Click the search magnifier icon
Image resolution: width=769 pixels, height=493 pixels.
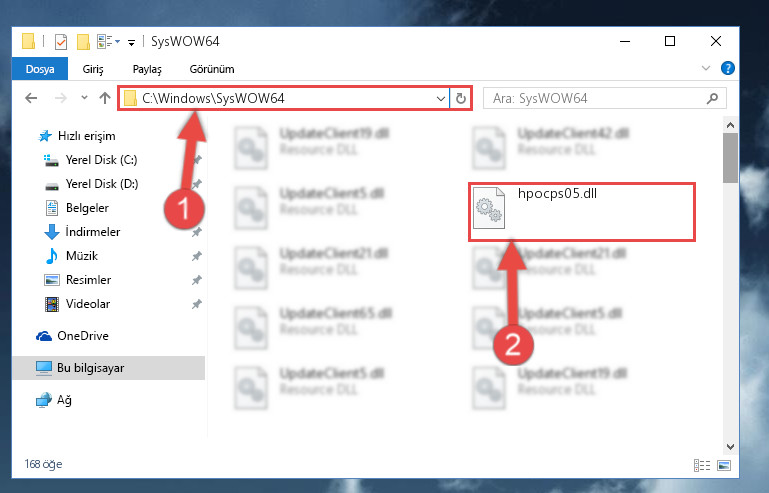pos(712,99)
